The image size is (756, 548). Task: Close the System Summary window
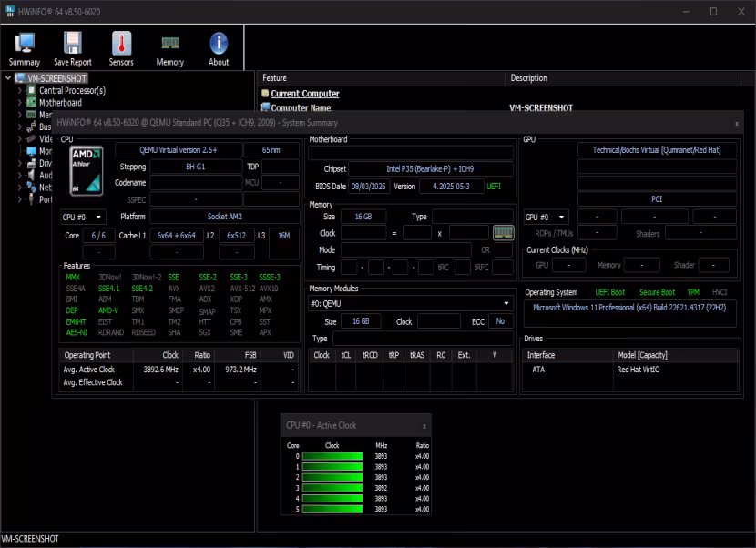(x=736, y=124)
